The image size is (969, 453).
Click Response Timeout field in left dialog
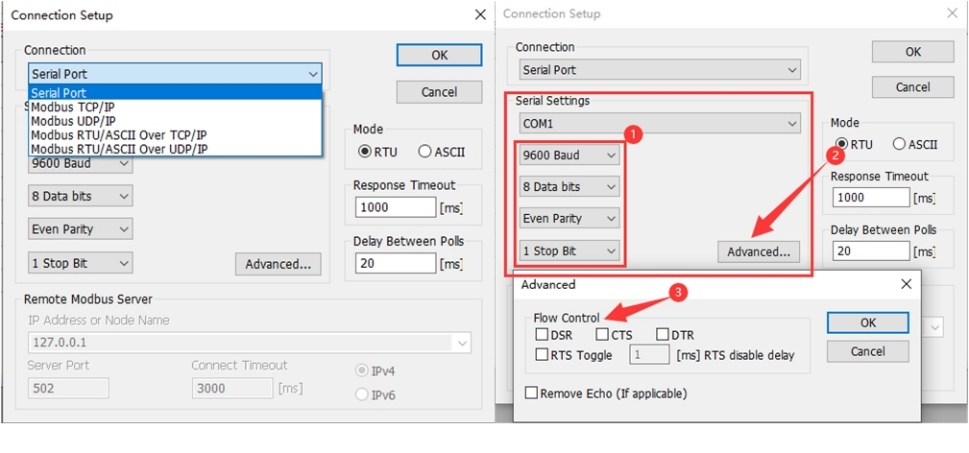click(x=395, y=207)
